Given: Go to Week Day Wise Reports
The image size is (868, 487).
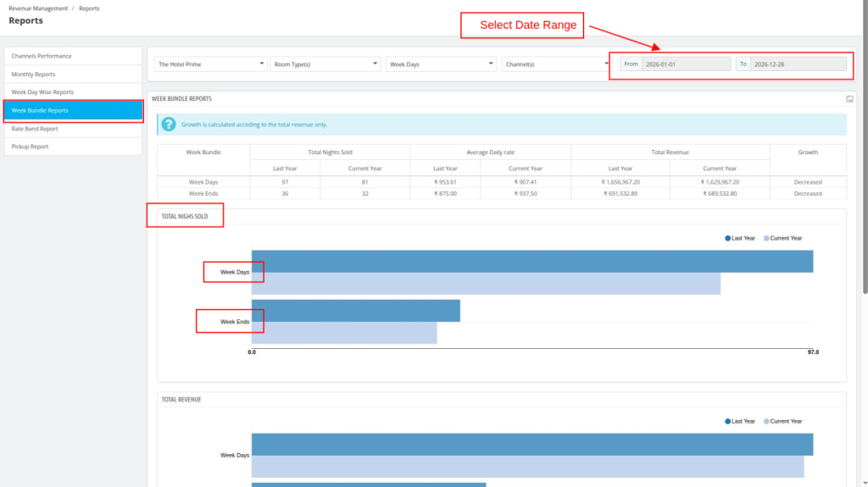Looking at the screenshot, I should [73, 92].
